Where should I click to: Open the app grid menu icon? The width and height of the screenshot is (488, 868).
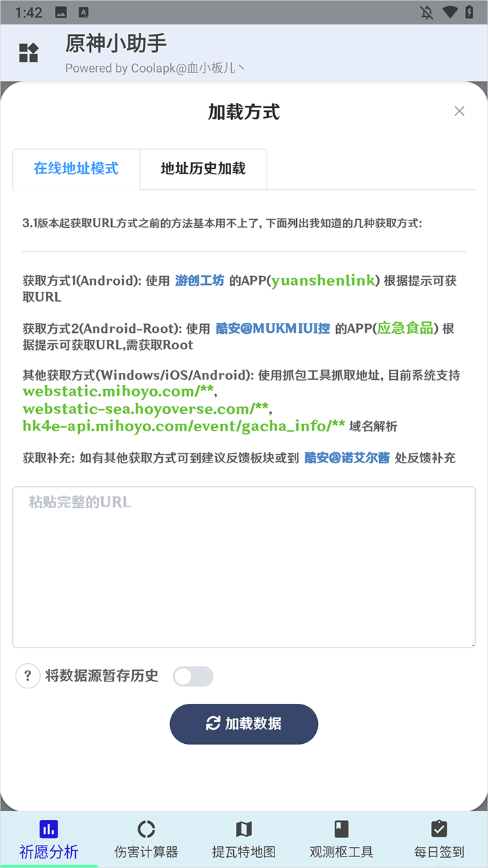coord(28,53)
